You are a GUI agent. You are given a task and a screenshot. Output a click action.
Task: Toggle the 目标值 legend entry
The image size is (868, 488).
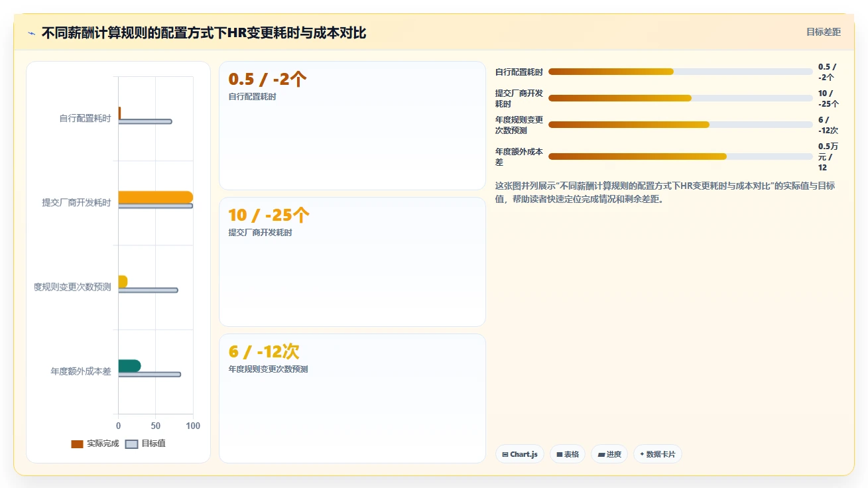coord(145,444)
